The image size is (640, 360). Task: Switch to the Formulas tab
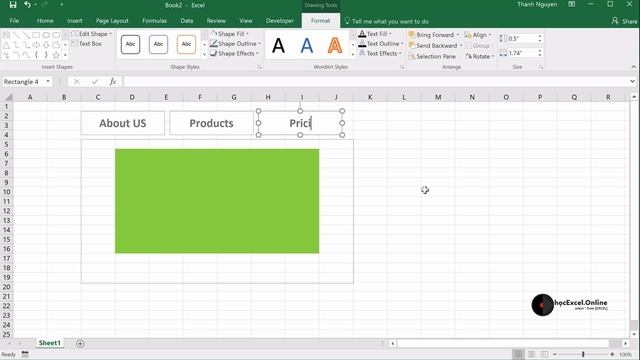pyautogui.click(x=154, y=21)
